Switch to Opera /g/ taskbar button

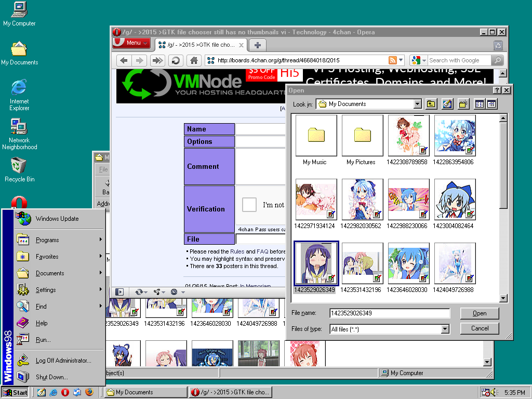point(231,392)
